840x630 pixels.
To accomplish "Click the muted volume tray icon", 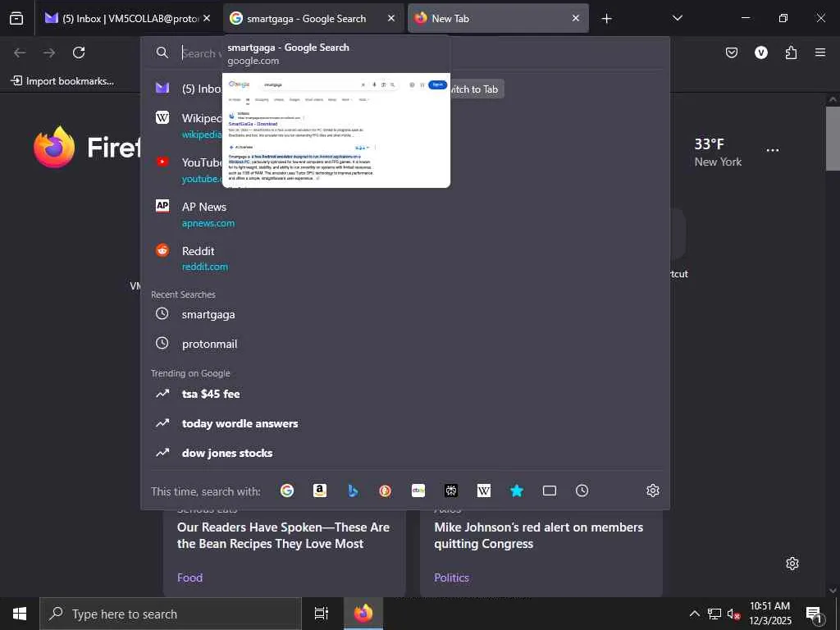I will pyautogui.click(x=733, y=614).
